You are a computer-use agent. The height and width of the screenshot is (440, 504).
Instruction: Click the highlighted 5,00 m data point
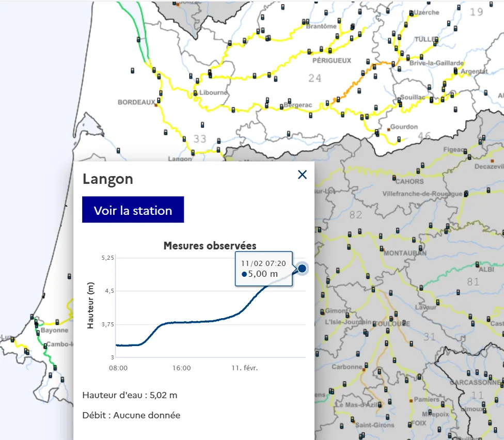tap(302, 268)
